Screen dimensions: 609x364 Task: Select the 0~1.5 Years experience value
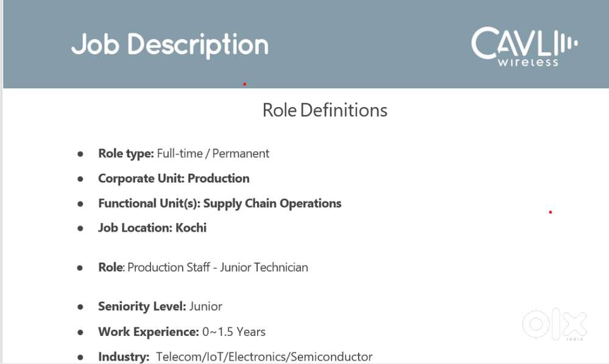[234, 332]
